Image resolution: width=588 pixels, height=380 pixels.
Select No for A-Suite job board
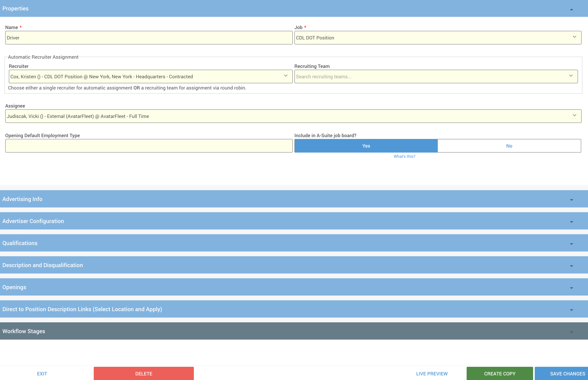click(x=509, y=146)
